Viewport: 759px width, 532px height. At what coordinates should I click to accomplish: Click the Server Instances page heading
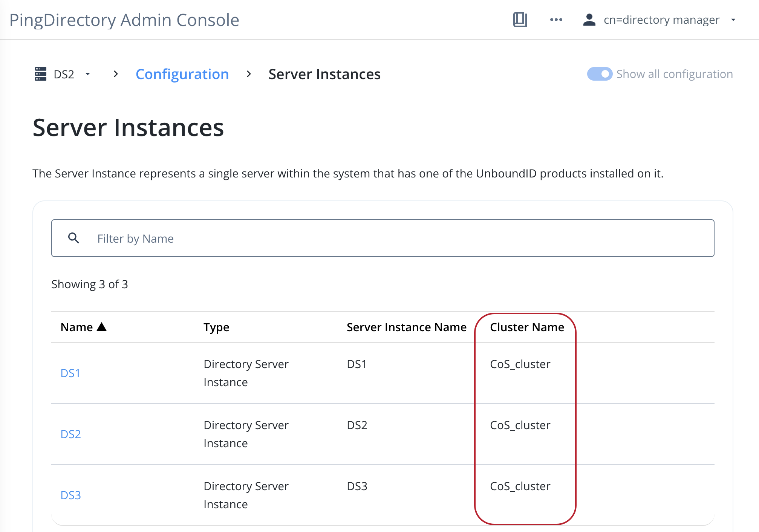[x=128, y=127]
